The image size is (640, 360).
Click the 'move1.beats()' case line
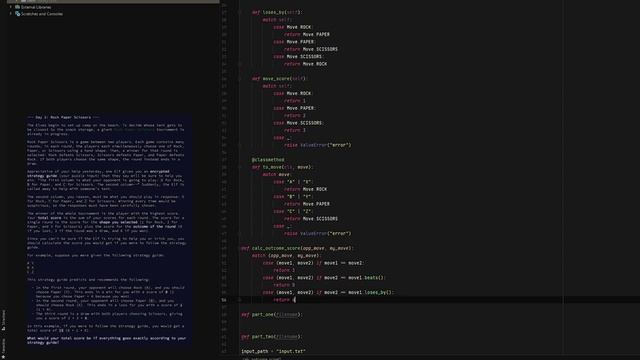[x=324, y=278]
